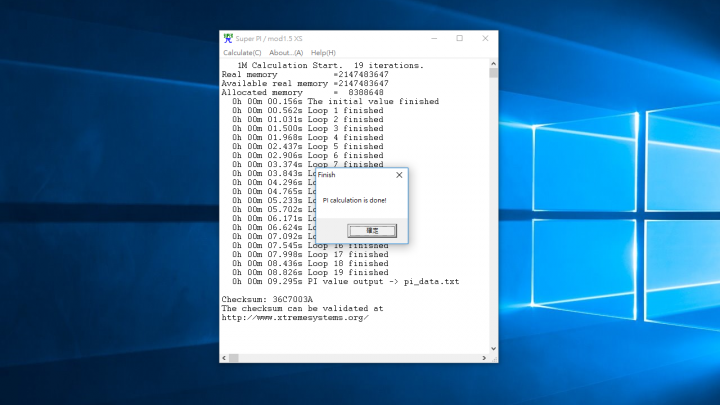Click the 'Finish' dialog title
Screen dimensions: 720x405
pyautogui.click(x=326, y=175)
